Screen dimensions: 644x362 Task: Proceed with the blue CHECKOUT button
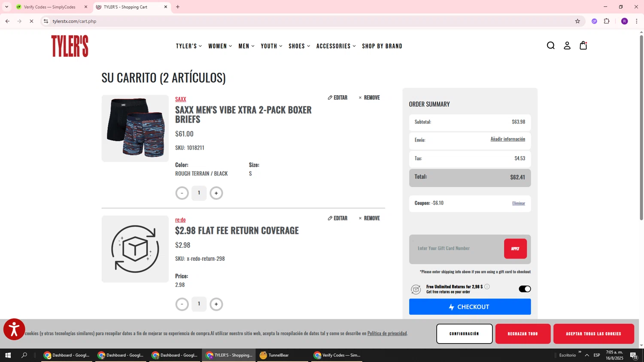pos(470,307)
